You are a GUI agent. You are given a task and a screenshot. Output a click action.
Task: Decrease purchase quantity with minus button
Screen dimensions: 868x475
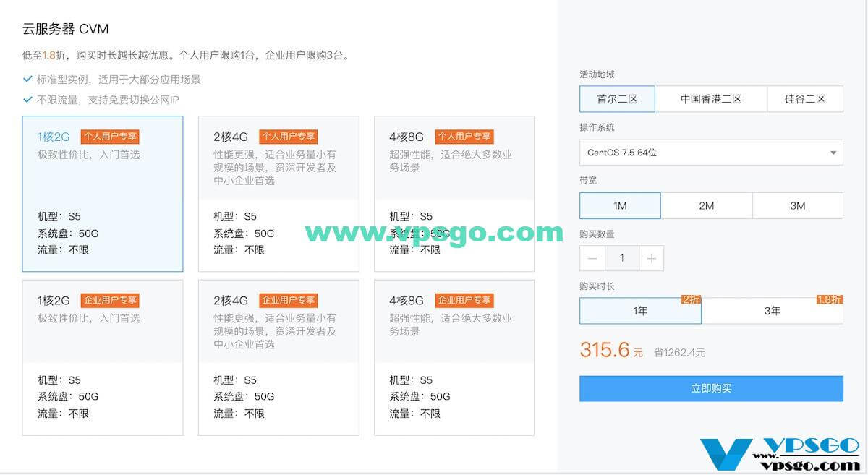592,259
